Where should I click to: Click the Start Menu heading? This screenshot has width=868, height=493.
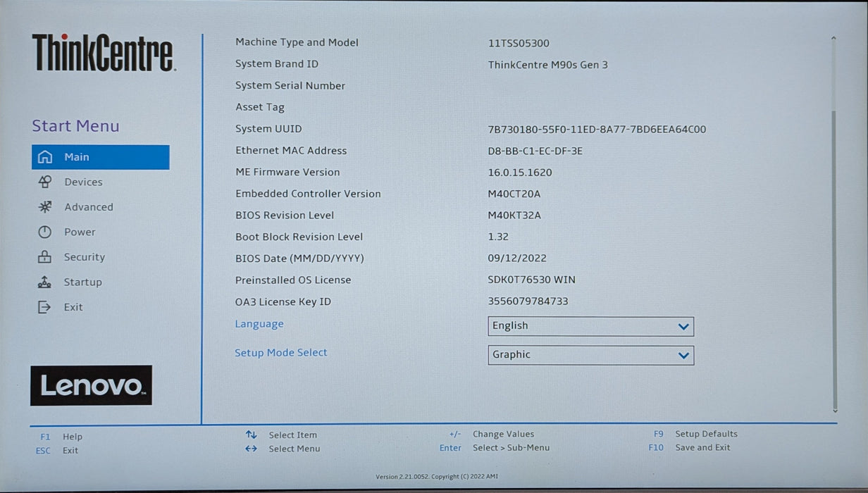click(x=75, y=126)
